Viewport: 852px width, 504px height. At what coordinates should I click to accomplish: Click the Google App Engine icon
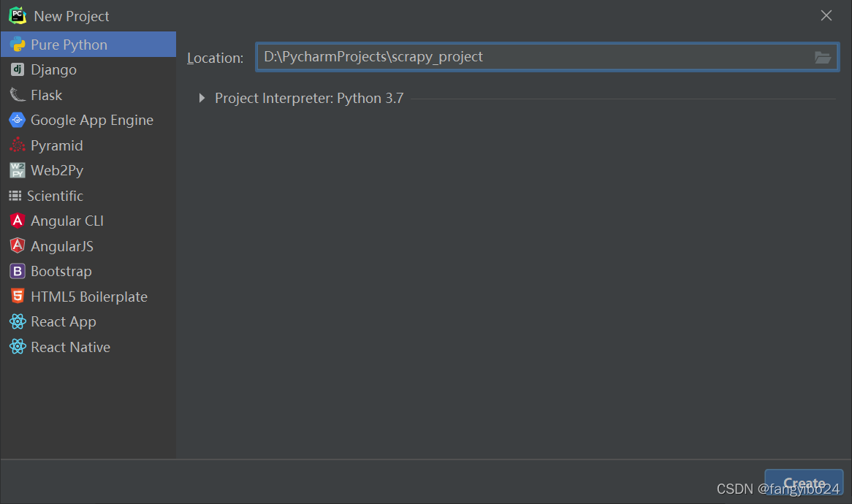17,121
